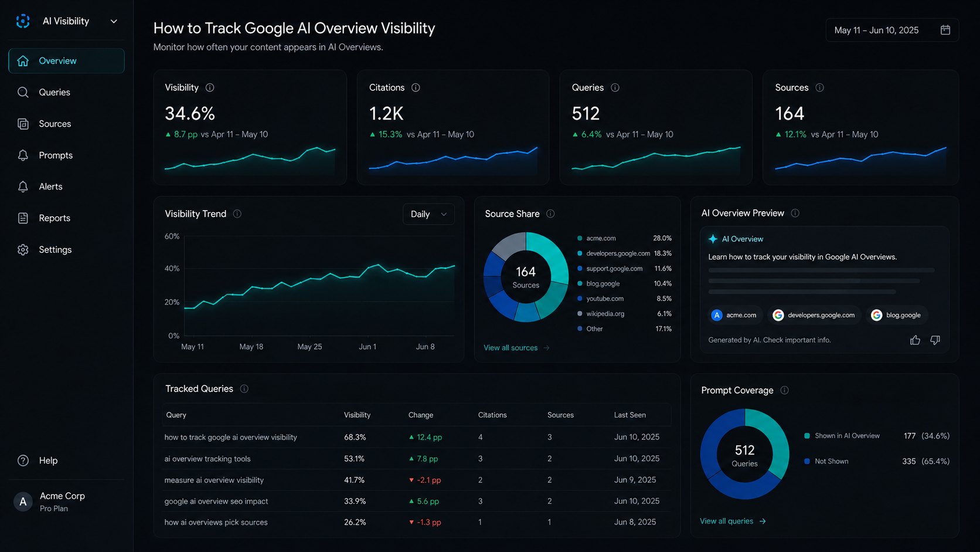
Task: Click the AI Overview Preview info icon
Action: coord(795,213)
